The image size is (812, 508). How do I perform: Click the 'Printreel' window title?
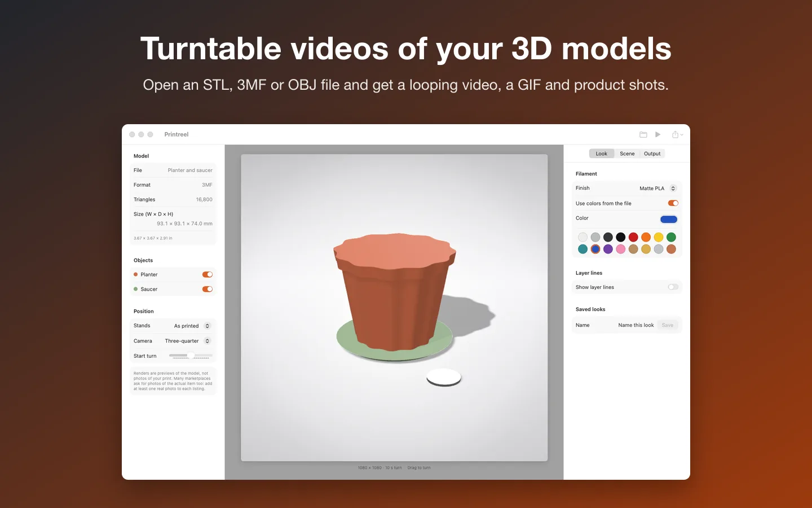pos(176,134)
